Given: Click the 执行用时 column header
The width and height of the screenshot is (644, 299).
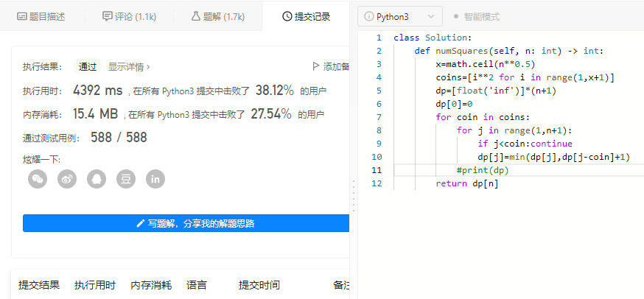Looking at the screenshot, I should pos(95,285).
